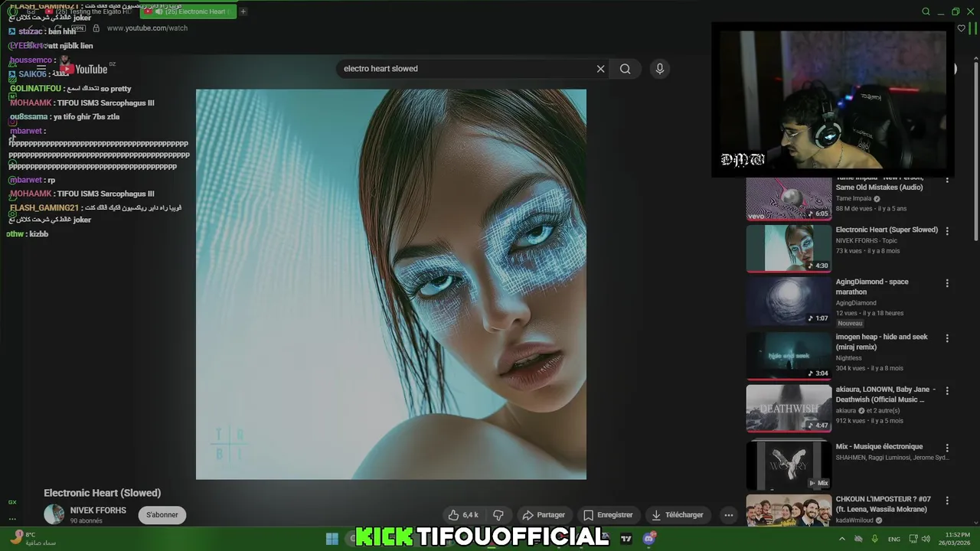
Task: Open Deathwish music video thumbnail
Action: click(789, 409)
